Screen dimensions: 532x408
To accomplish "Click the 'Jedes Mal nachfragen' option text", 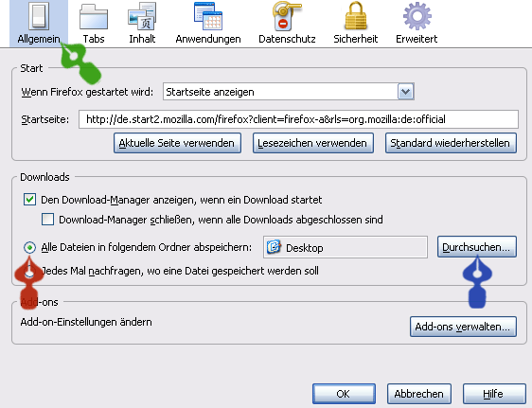I will point(180,271).
